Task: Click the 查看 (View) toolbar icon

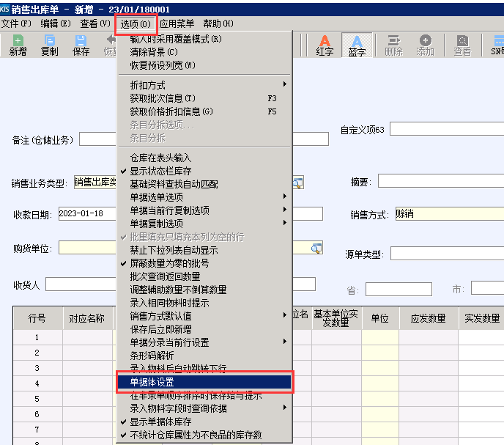Action: [462, 45]
